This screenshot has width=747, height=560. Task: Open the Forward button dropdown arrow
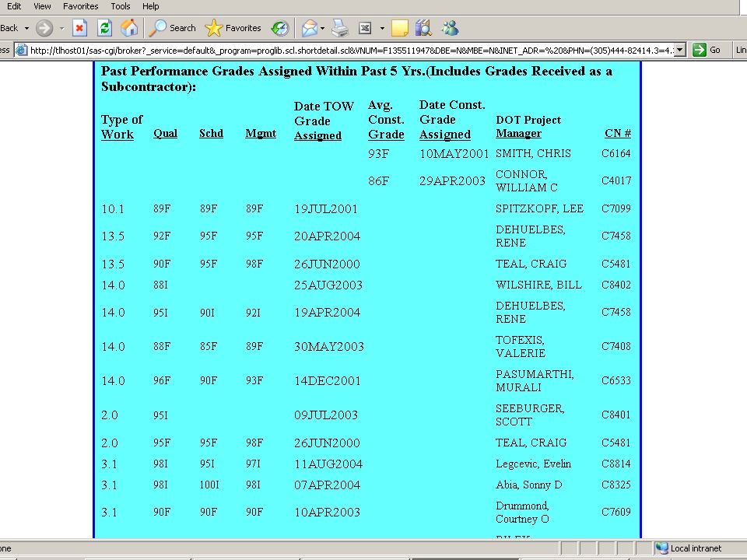[x=61, y=28]
